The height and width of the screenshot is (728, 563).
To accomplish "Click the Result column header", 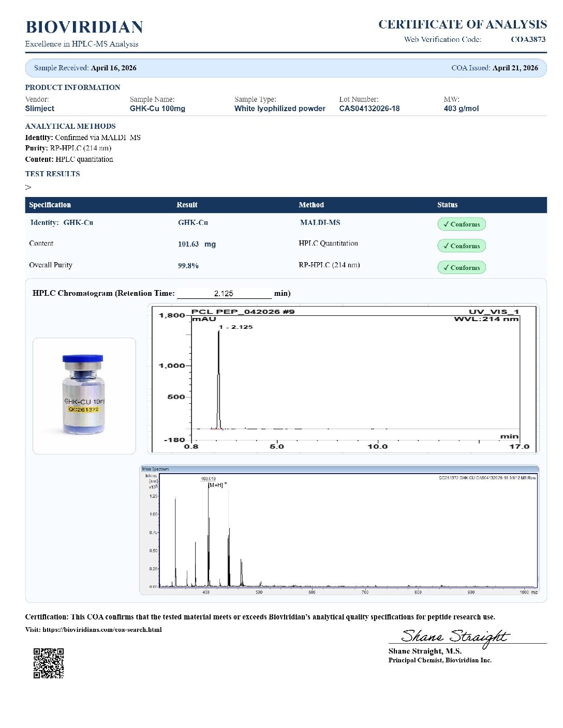I will [x=187, y=205].
